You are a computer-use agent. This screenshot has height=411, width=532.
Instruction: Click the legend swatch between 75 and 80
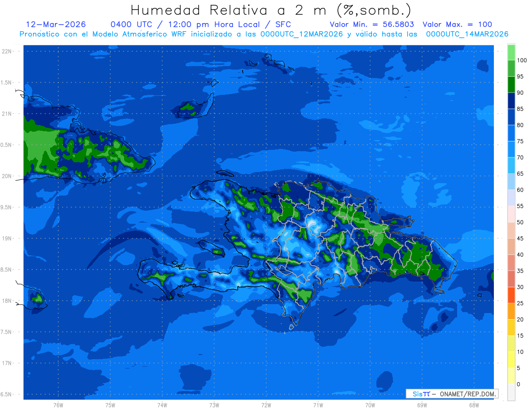tap(511, 133)
